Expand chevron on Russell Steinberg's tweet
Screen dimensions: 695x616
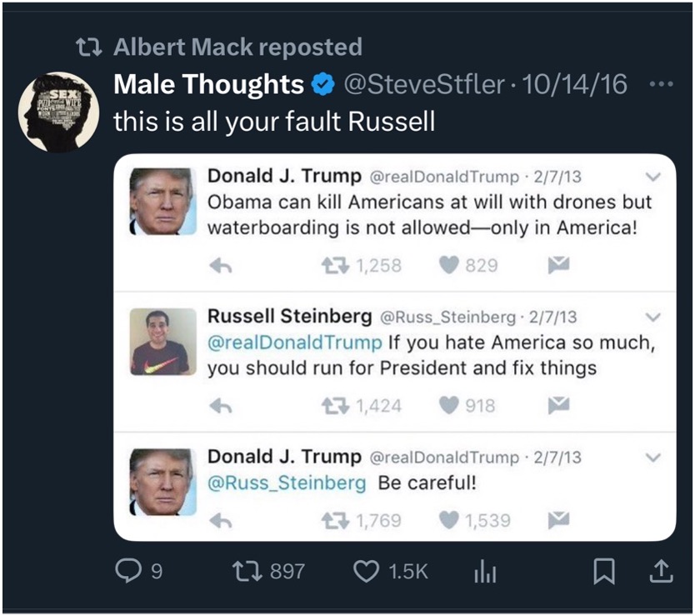click(x=653, y=317)
